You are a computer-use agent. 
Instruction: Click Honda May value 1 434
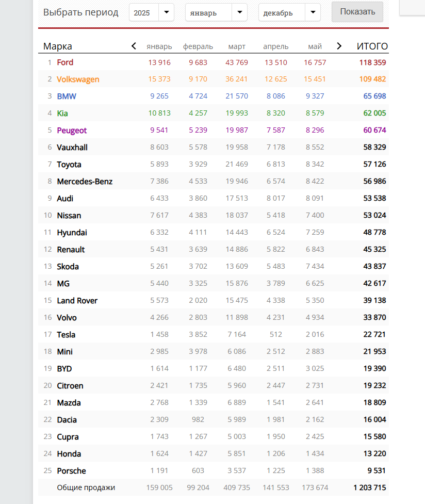point(315,454)
